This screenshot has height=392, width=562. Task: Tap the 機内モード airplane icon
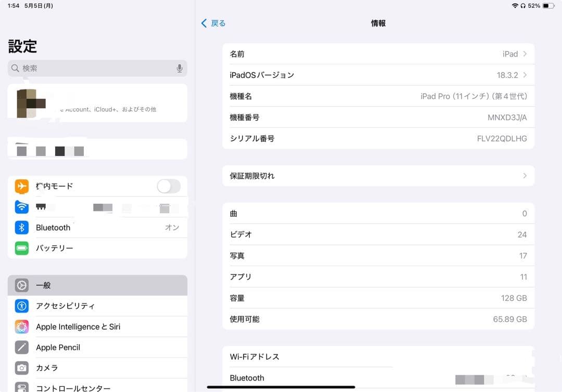point(21,186)
